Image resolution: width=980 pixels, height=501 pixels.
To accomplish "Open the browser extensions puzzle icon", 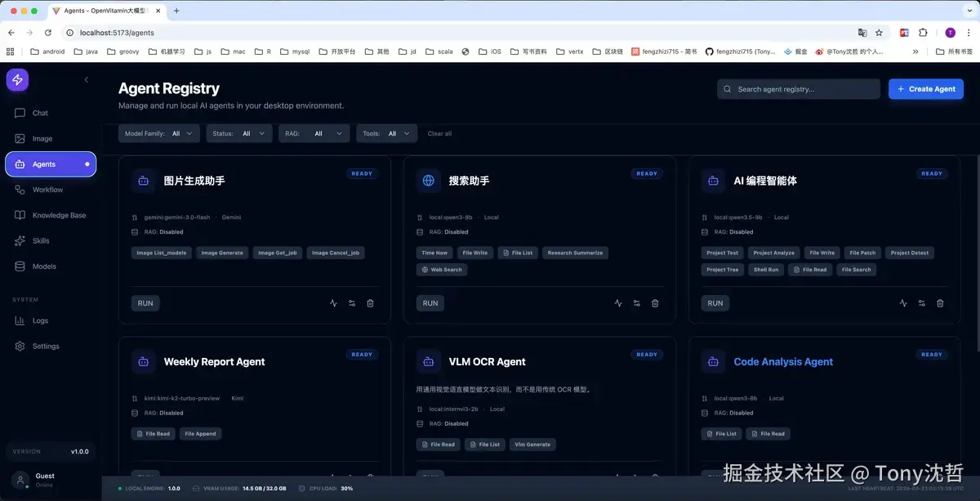I will tap(923, 33).
